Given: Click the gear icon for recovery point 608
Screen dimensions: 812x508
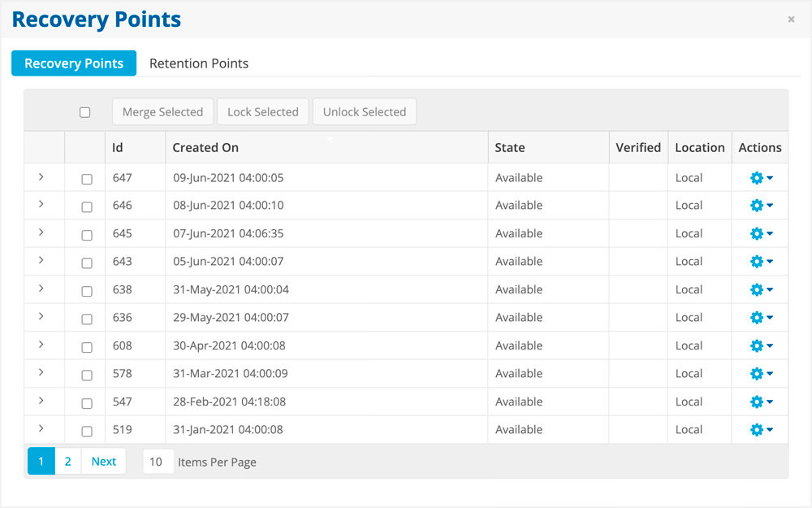Looking at the screenshot, I should coord(760,346).
